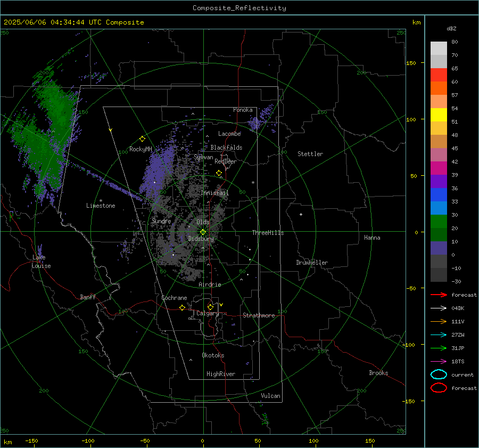Click the 100 tick on right axis
The image size is (479, 448).
click(x=411, y=119)
